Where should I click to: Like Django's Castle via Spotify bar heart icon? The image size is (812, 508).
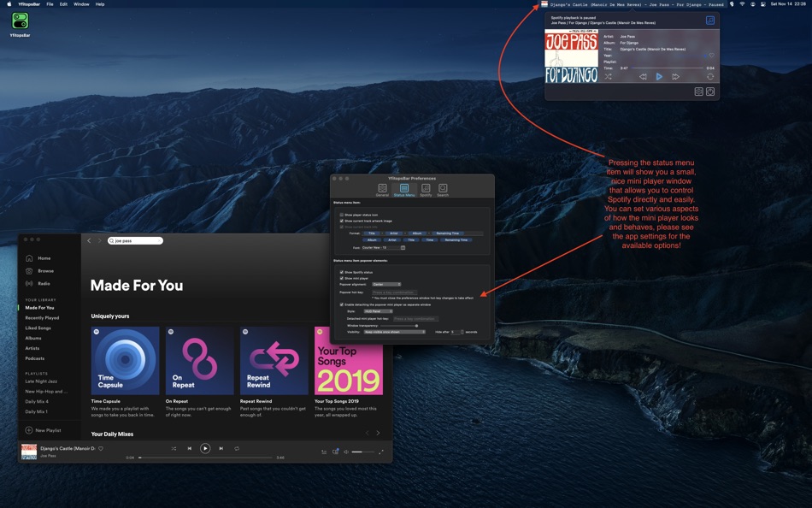pyautogui.click(x=101, y=448)
